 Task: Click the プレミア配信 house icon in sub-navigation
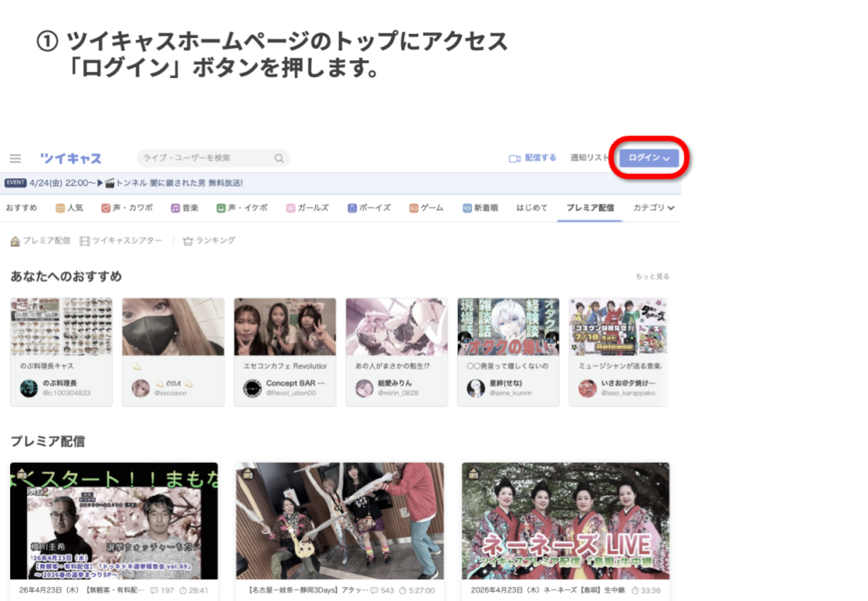15,242
